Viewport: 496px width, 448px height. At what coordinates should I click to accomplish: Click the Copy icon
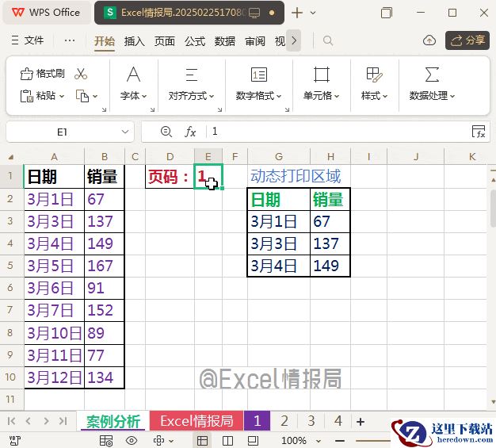click(x=82, y=96)
